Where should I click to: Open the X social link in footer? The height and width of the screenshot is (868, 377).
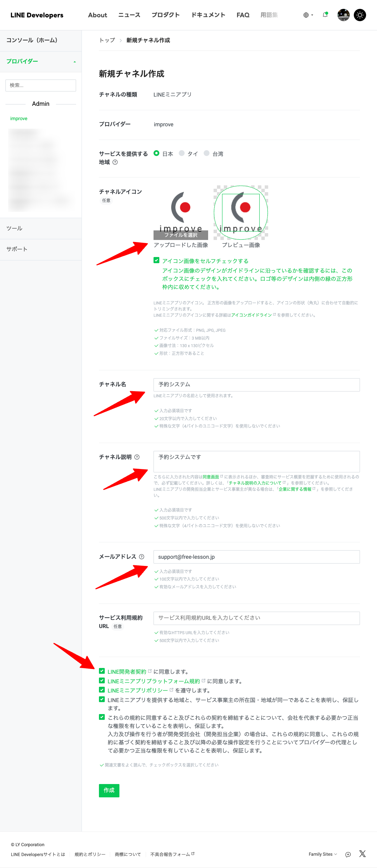point(362,854)
